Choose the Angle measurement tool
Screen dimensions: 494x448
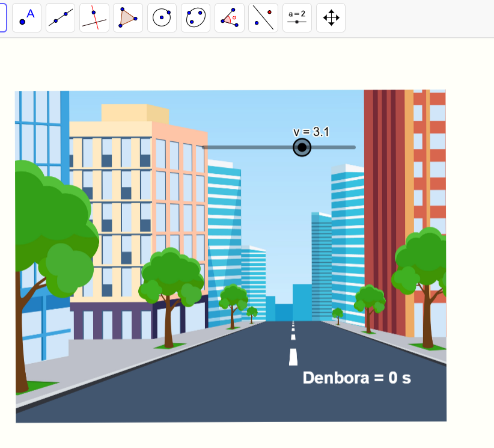tap(229, 17)
